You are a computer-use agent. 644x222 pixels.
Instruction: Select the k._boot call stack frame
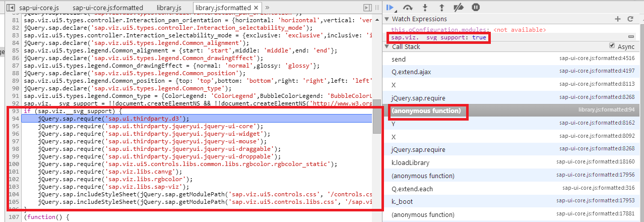click(x=509, y=201)
